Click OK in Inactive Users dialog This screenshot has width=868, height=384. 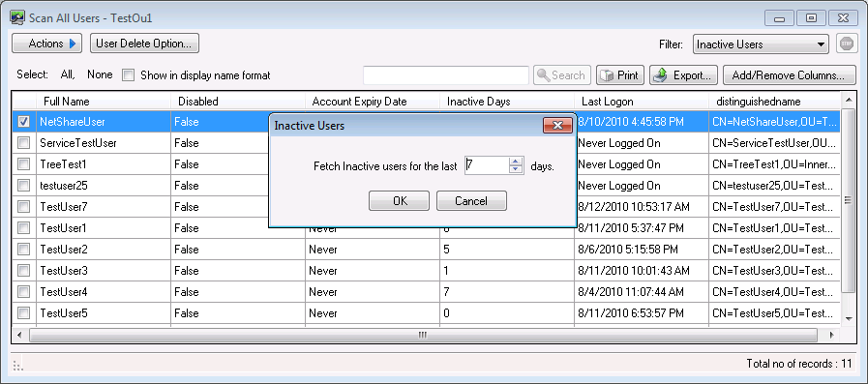point(399,201)
